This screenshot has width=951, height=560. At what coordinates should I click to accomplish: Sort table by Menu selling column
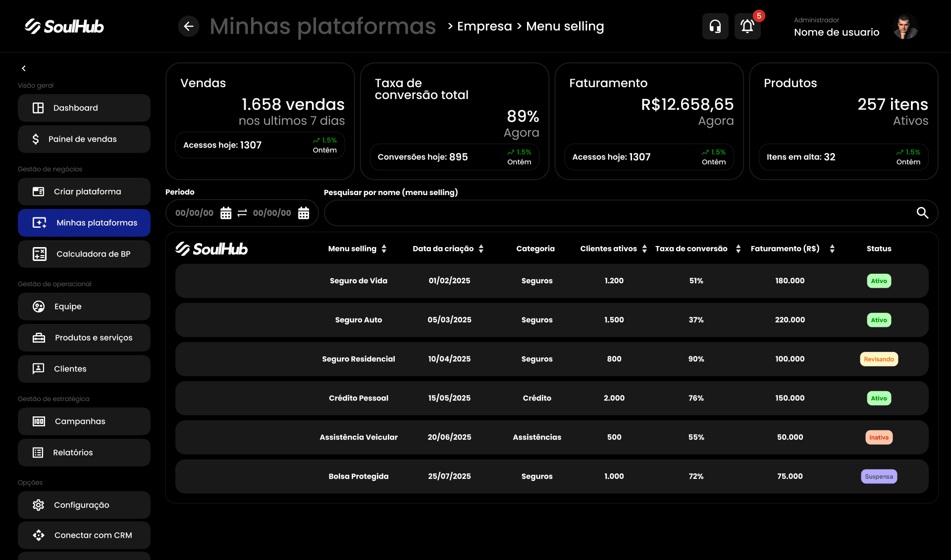pyautogui.click(x=384, y=249)
